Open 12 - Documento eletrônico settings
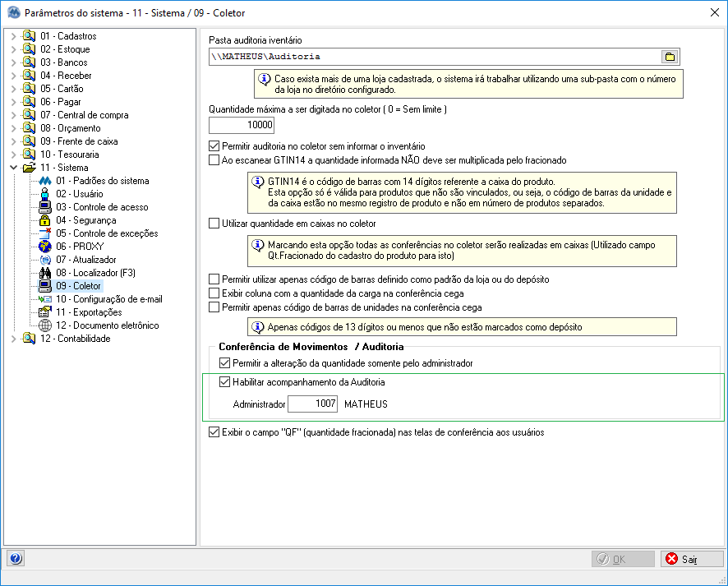Viewport: 728px width, 586px height. 108,325
